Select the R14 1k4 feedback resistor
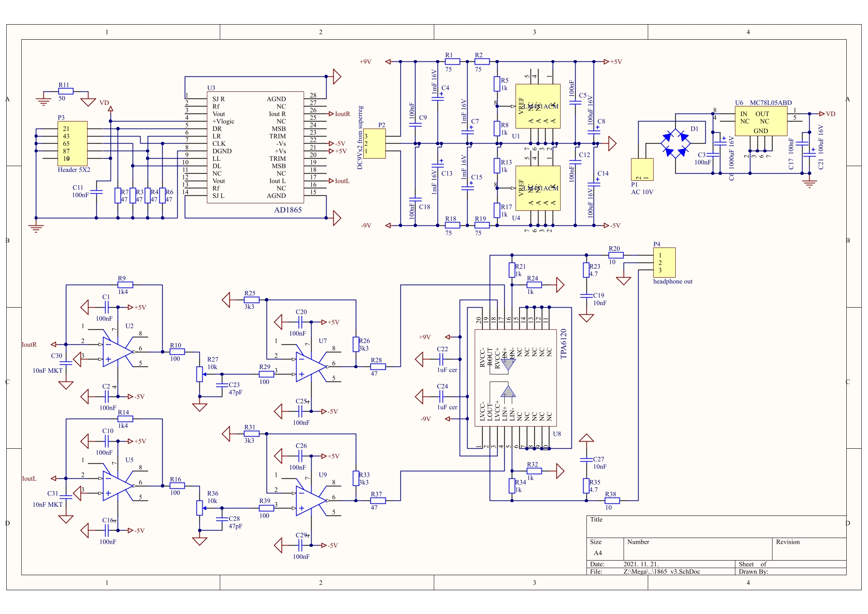The width and height of the screenshot is (868, 614). [125, 419]
